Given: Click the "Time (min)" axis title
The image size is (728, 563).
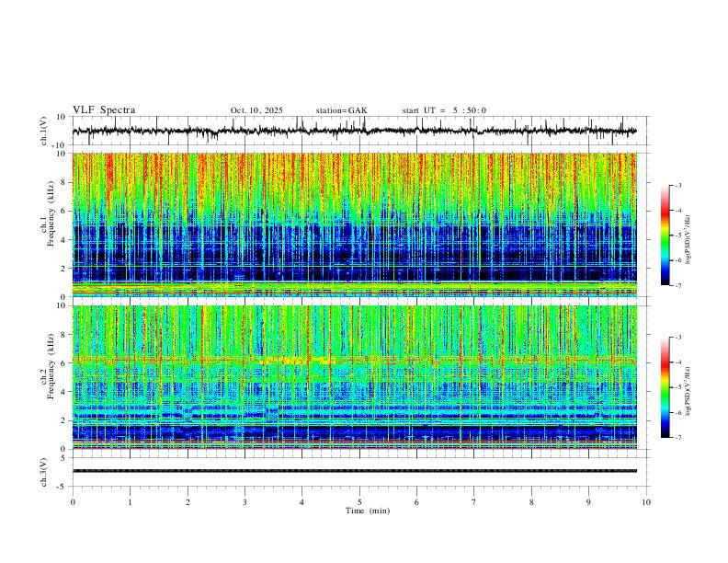Looking at the screenshot, I should (x=368, y=511).
